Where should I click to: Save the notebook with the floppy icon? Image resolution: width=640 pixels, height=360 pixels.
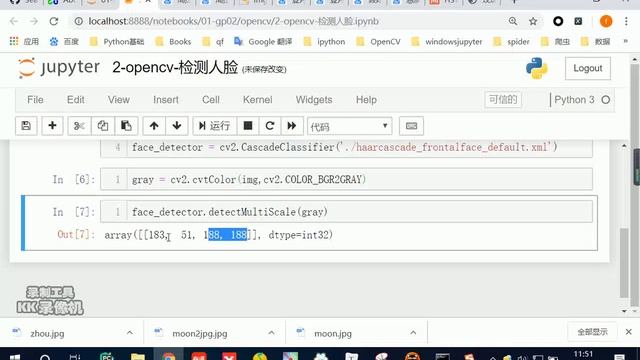26,126
